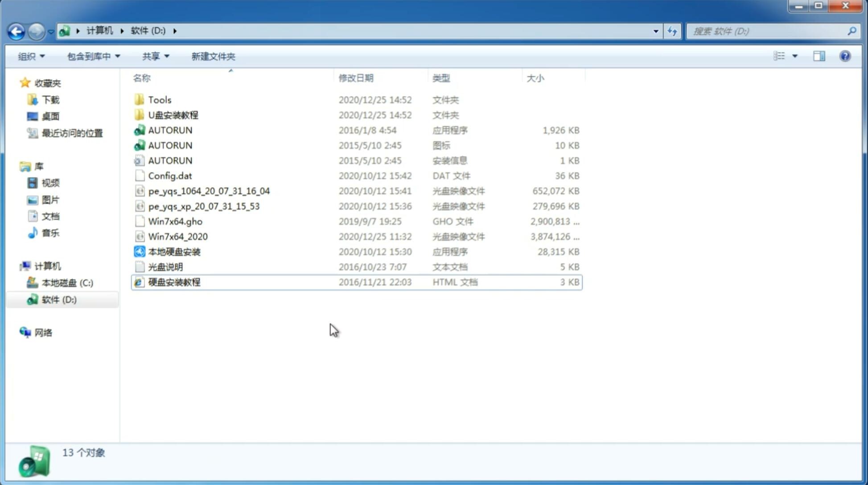Open 本地硬盘安装 application
Image resolution: width=868 pixels, height=485 pixels.
pyautogui.click(x=174, y=251)
